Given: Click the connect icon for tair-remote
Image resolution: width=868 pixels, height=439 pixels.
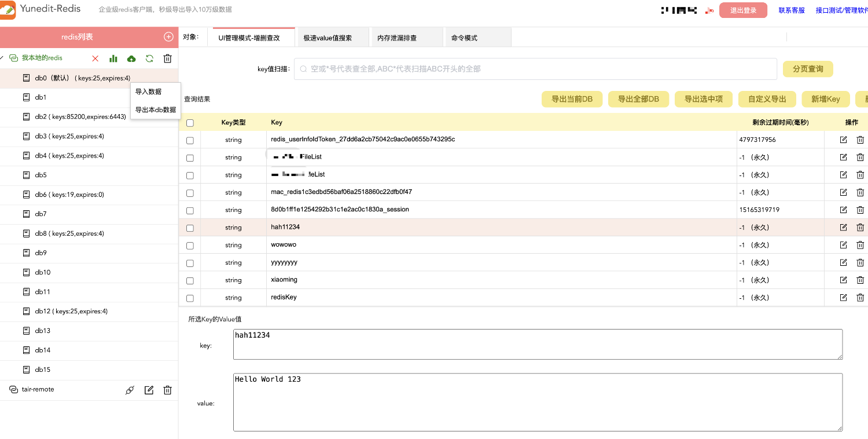Looking at the screenshot, I should pyautogui.click(x=130, y=390).
